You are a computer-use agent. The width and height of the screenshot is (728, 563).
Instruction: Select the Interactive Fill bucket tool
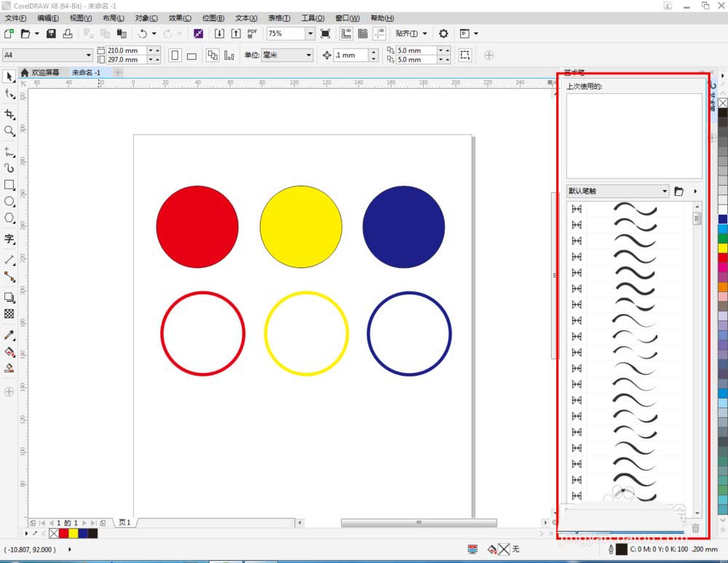[9, 352]
